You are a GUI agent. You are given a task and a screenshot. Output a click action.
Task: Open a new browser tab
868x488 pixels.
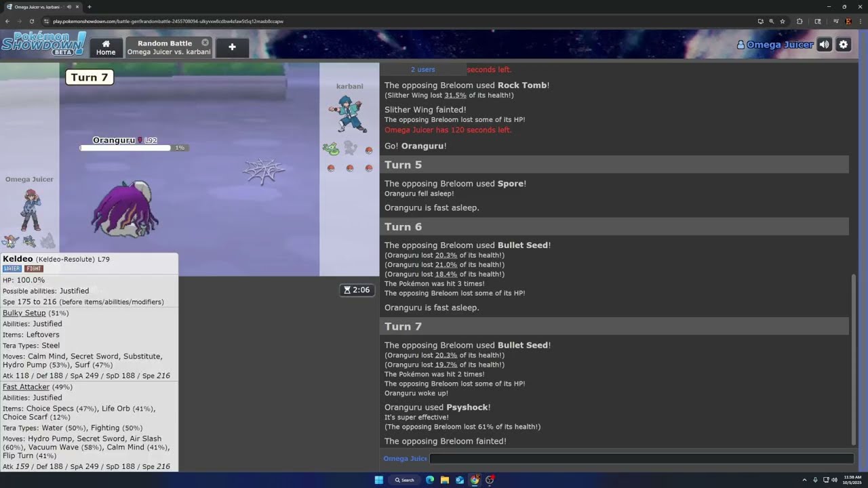pyautogui.click(x=89, y=7)
